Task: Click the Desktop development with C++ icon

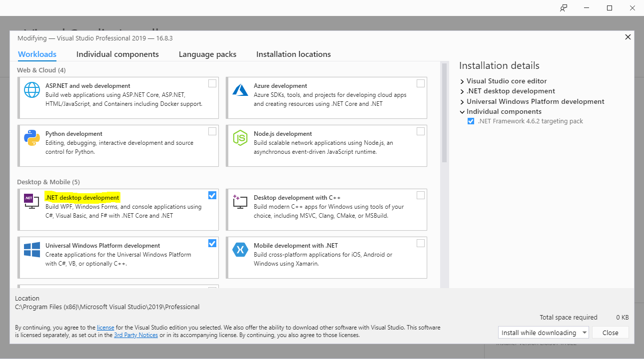Action: 240,202
